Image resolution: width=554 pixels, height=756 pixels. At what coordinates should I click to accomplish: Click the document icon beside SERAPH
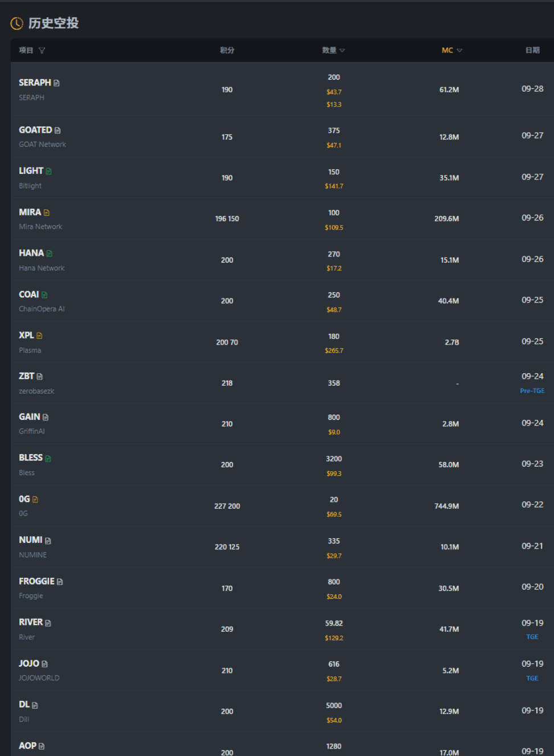(56, 83)
